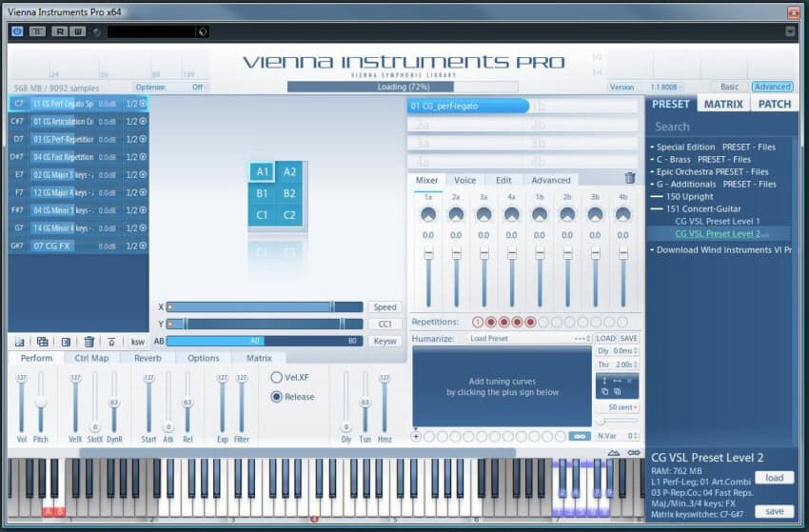
Task: Click the link icon below tuning curves
Action: click(x=579, y=436)
